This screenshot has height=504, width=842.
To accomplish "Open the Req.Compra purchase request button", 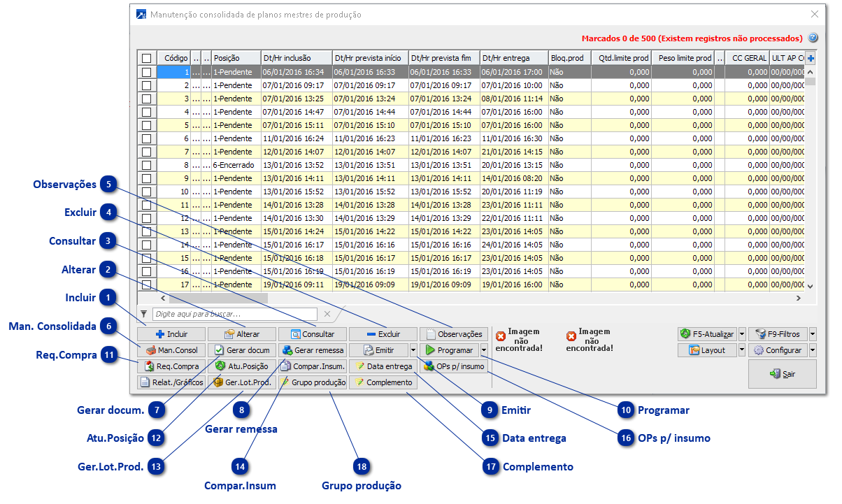I will tap(172, 366).
